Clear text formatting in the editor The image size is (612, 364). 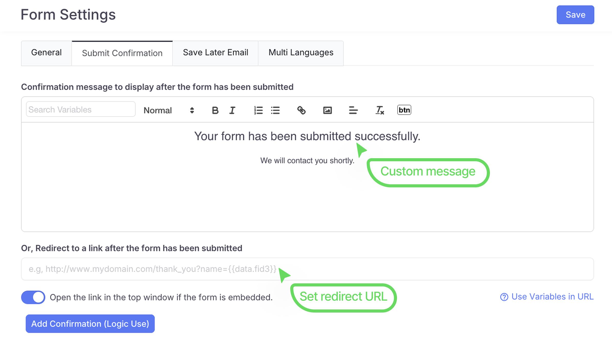379,110
